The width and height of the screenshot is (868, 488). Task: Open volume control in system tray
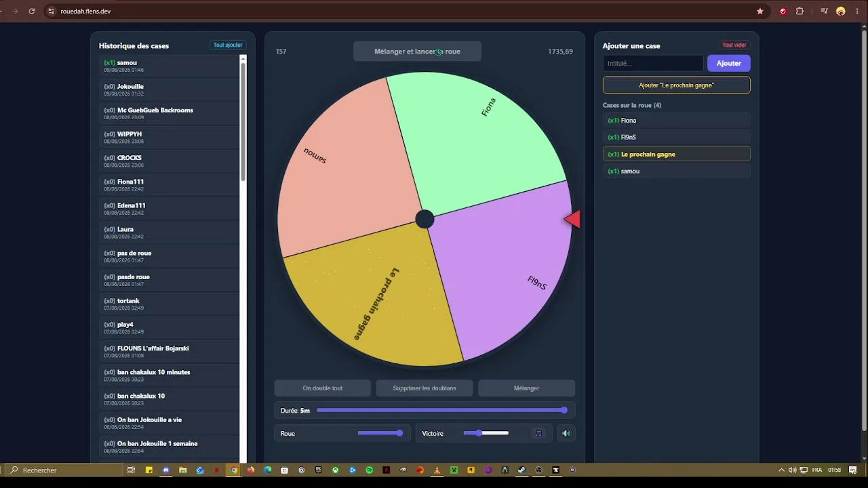pyautogui.click(x=793, y=470)
